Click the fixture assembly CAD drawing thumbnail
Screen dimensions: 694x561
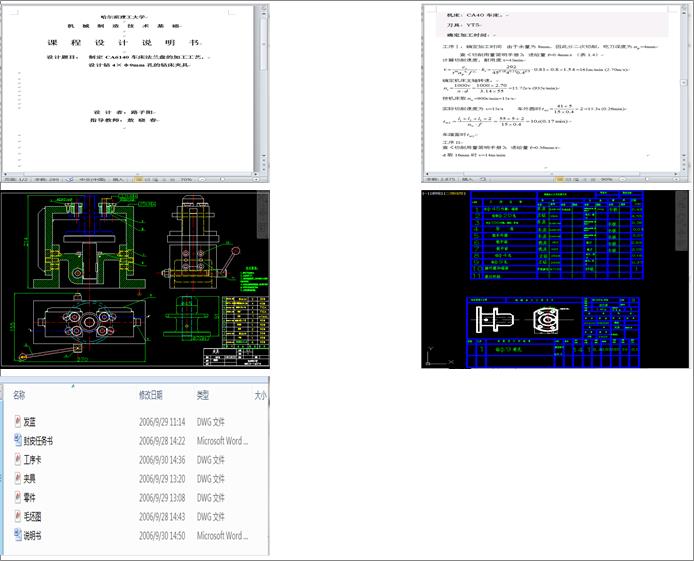coord(135,279)
